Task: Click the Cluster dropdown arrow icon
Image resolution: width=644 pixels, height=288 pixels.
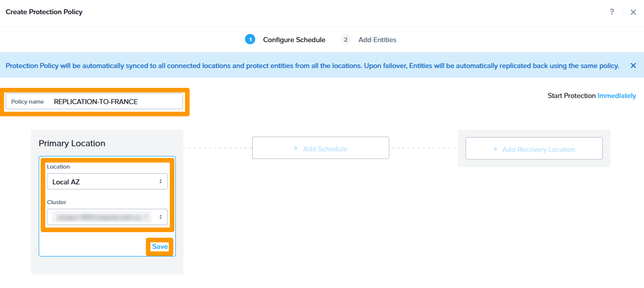Action: pos(161,217)
